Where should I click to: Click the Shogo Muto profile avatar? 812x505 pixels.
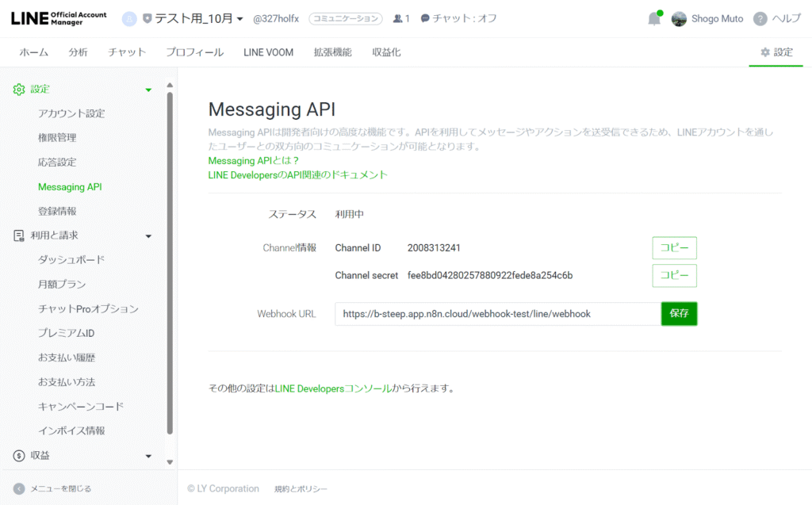[x=679, y=19]
